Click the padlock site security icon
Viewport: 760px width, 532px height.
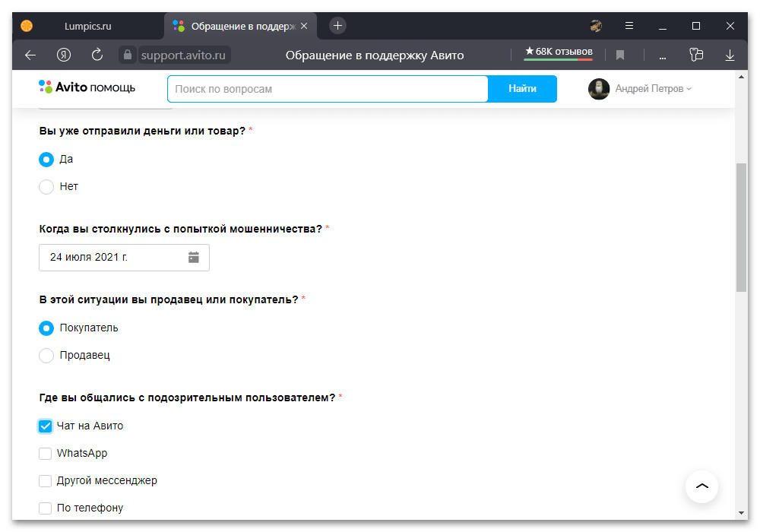click(x=128, y=55)
